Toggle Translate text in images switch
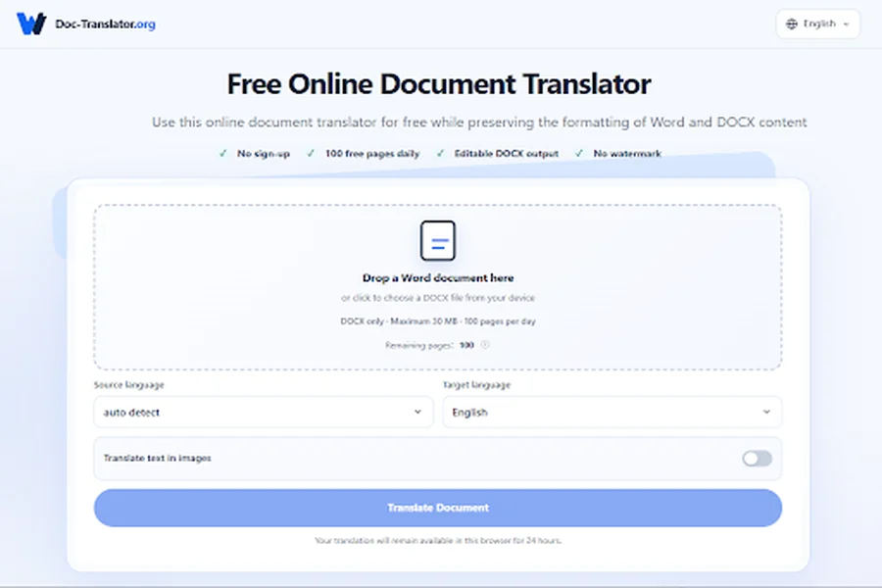The image size is (882, 588). (757, 459)
